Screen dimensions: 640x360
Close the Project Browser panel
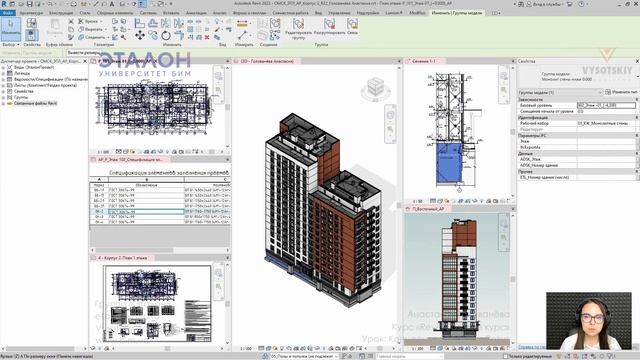point(85,61)
